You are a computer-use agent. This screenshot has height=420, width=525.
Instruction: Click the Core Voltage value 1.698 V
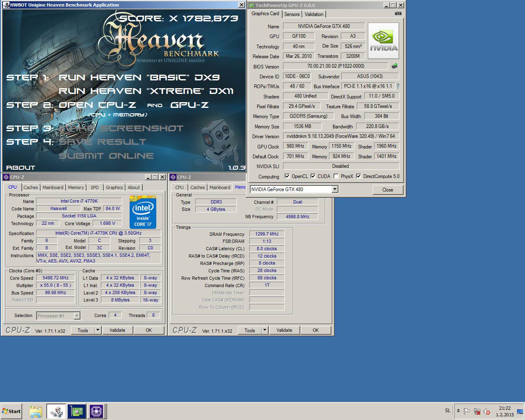[x=107, y=223]
